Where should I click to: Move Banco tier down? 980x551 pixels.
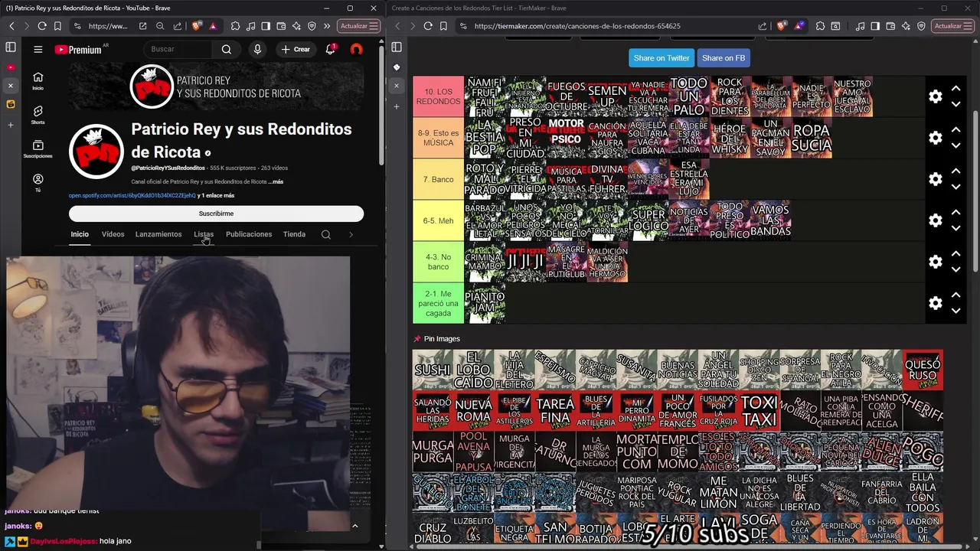[x=955, y=187]
